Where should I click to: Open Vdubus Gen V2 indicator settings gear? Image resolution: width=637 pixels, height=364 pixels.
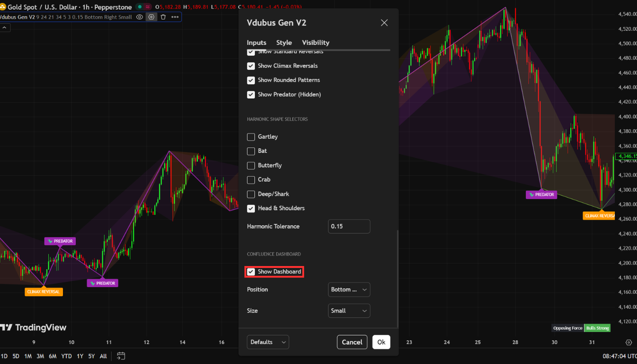tap(152, 17)
